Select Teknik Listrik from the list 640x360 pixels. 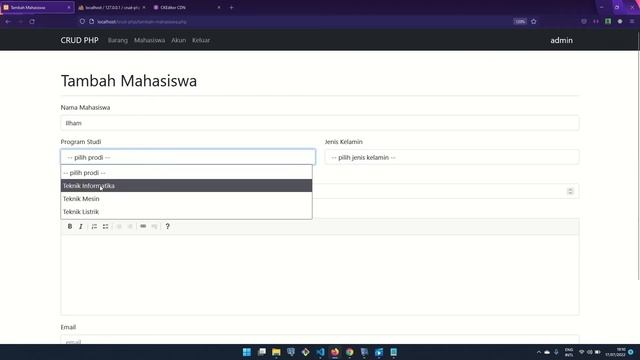coord(187,212)
